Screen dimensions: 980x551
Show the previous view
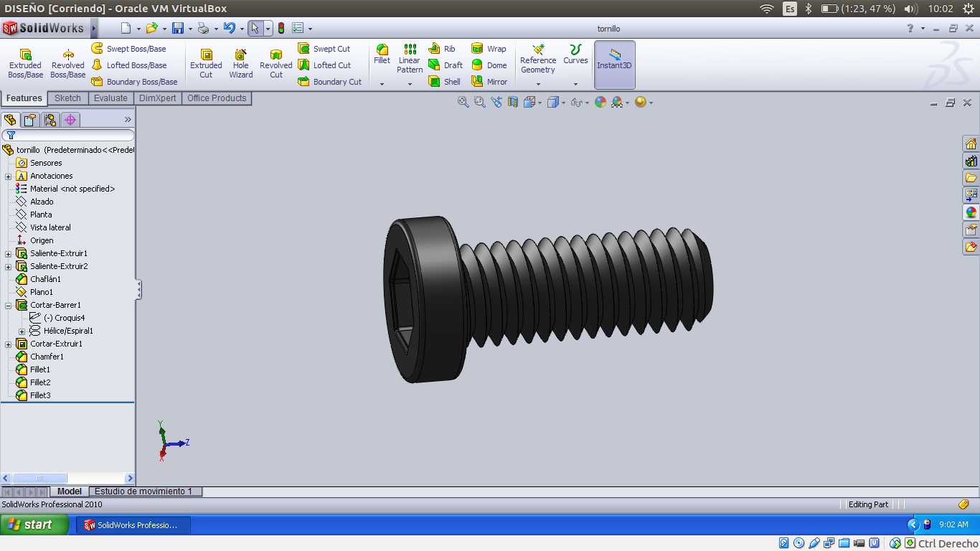[x=496, y=103]
